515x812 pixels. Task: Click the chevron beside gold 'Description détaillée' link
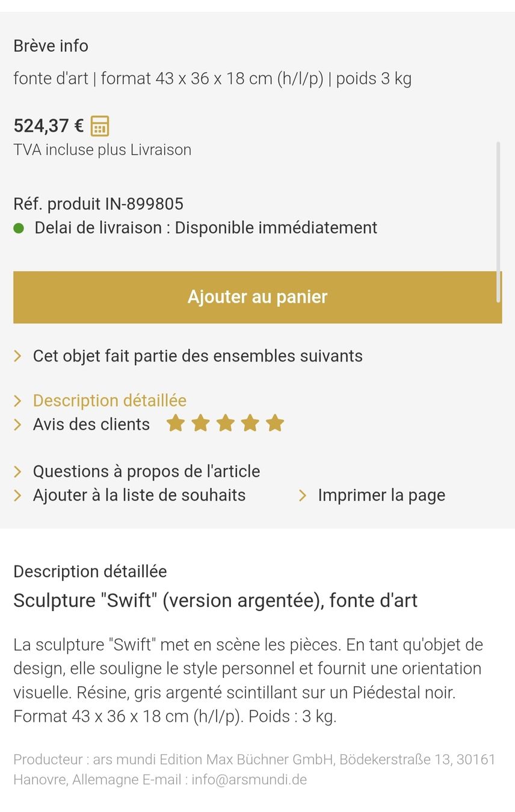[18, 401]
